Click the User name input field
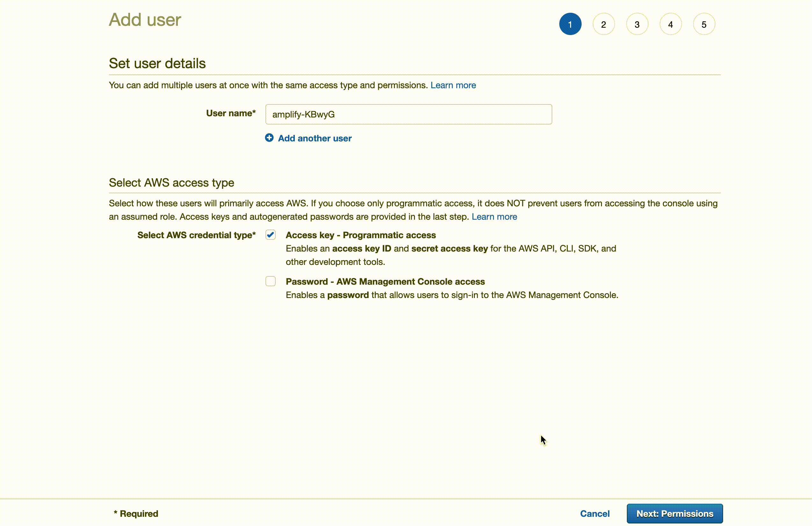 pos(408,114)
